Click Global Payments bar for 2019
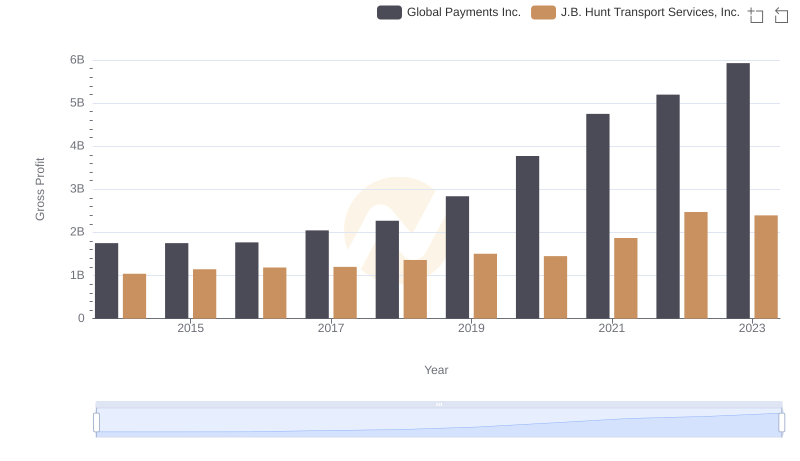This screenshot has width=800, height=461. [457, 258]
